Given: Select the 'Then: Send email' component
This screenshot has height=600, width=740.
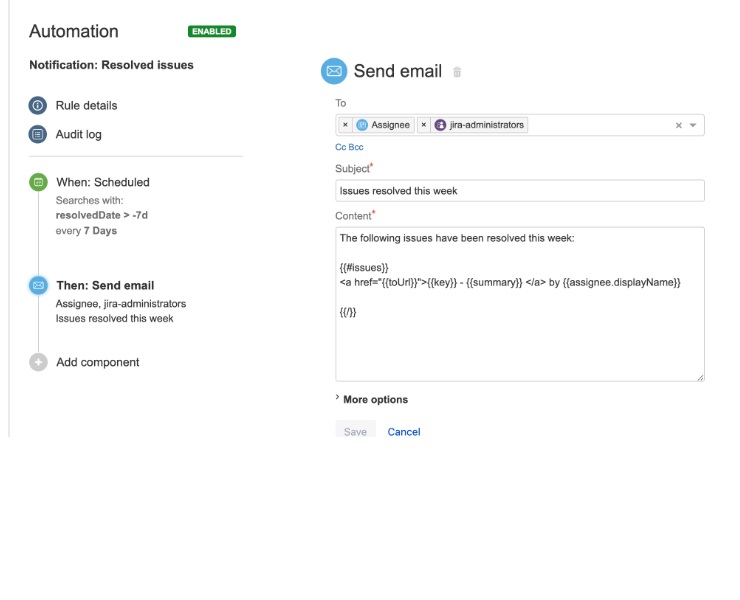Looking at the screenshot, I should 105,286.
